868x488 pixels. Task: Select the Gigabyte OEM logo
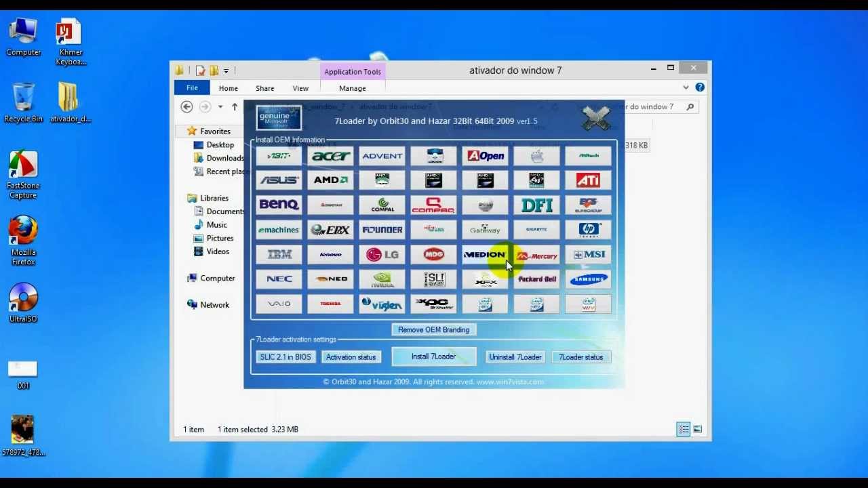(x=537, y=230)
